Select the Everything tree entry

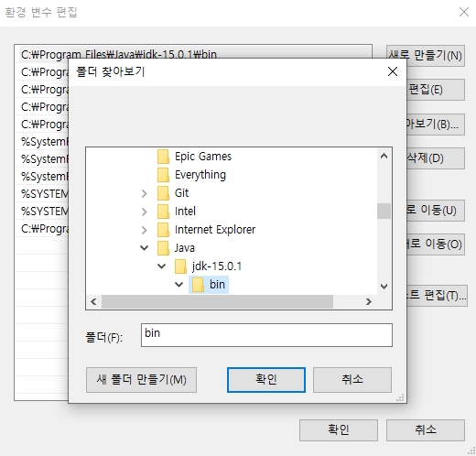tap(200, 175)
